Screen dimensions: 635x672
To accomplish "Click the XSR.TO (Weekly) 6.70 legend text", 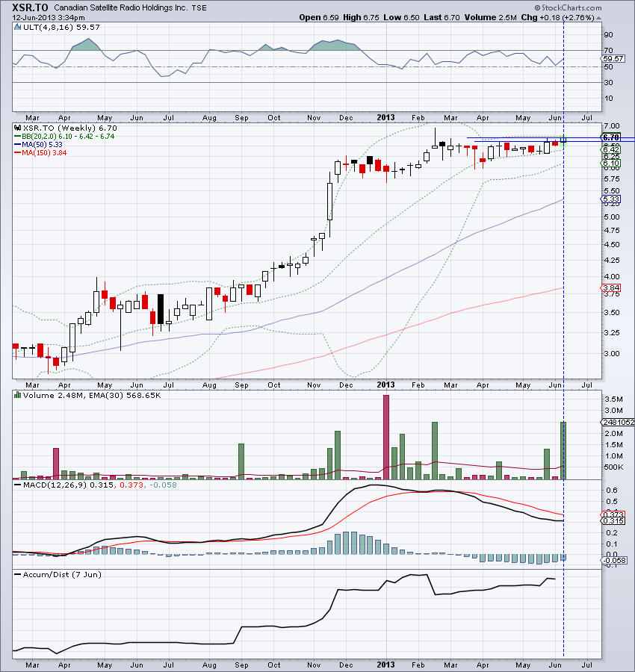I will click(x=70, y=128).
